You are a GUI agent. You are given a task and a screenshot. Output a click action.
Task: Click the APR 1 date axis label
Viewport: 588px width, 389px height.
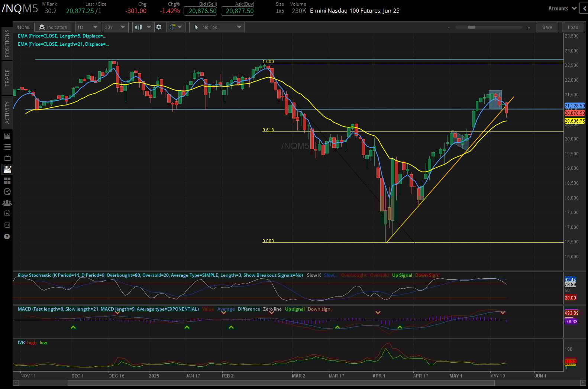tap(379, 376)
